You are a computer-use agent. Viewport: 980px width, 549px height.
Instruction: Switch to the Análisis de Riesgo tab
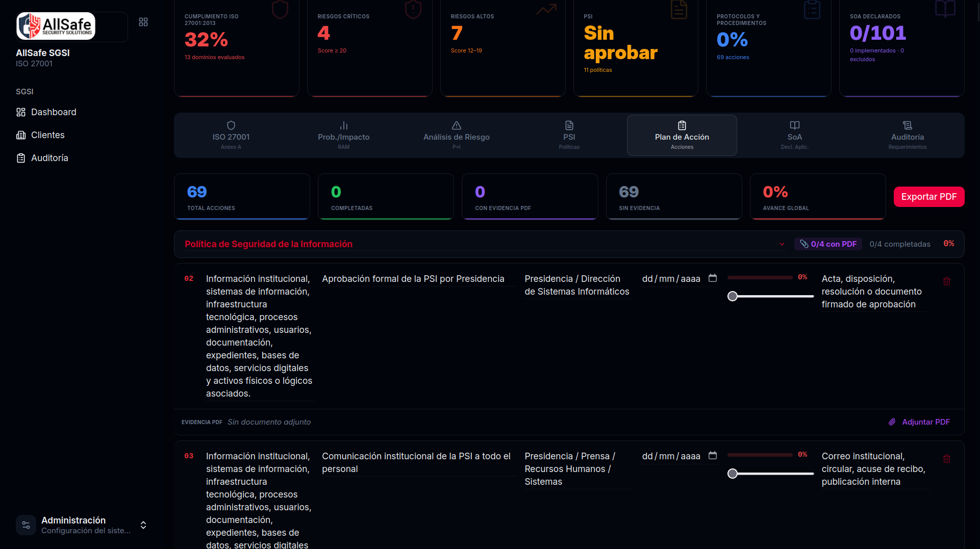pos(457,136)
